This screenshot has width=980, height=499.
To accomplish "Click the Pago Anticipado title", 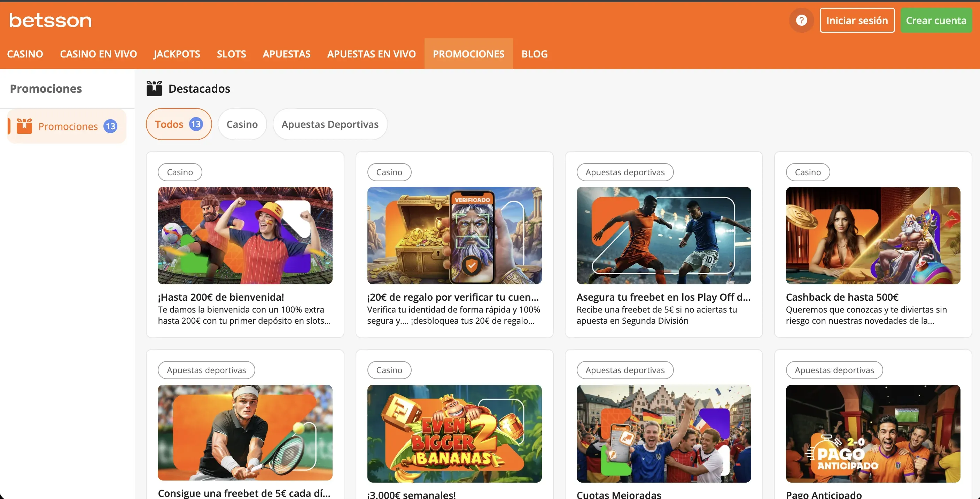I will pyautogui.click(x=824, y=494).
